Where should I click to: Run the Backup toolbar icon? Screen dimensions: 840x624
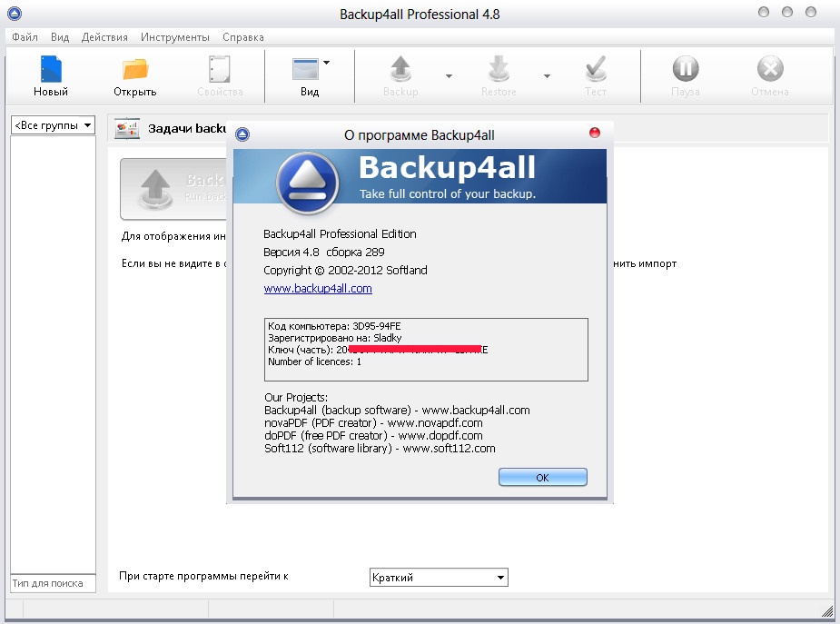click(400, 71)
